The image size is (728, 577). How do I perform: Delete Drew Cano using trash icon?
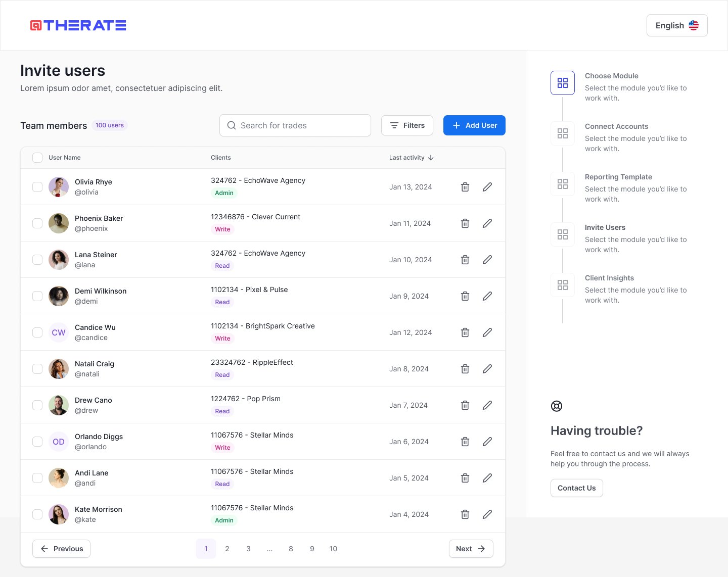(465, 405)
